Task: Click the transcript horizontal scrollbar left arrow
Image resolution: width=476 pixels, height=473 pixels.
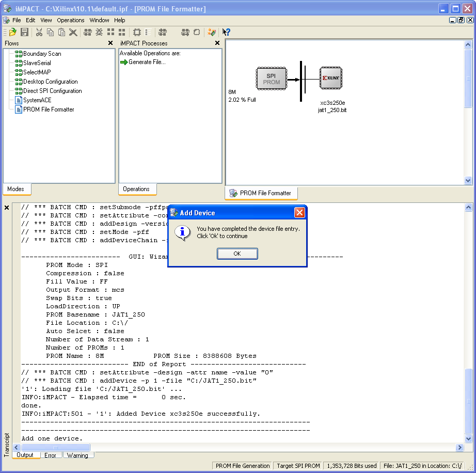Action: tap(17, 447)
